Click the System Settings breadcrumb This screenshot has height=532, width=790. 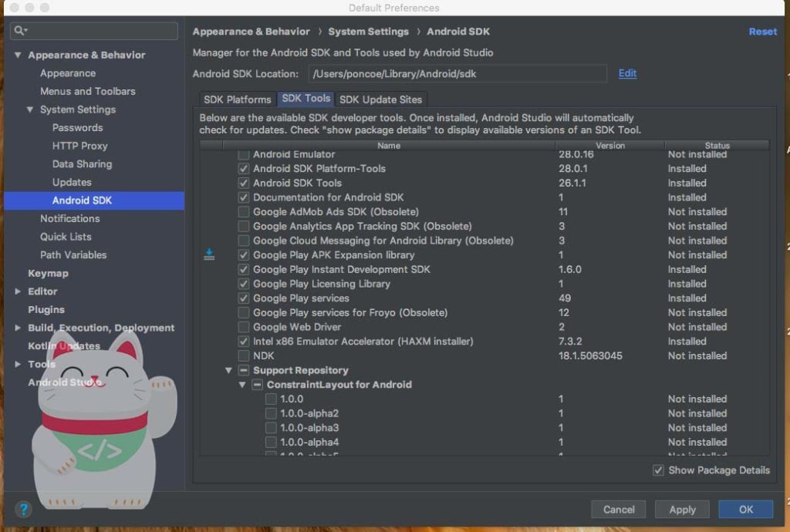pos(368,31)
